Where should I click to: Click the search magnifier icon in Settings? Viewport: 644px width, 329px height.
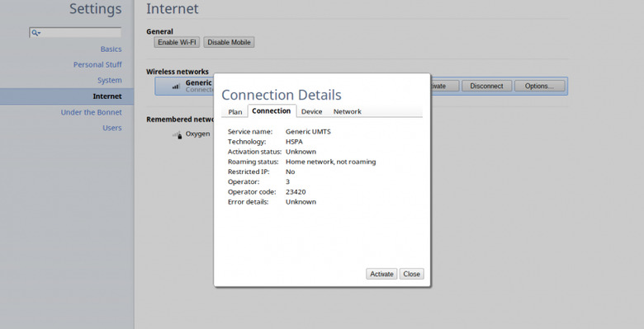[36, 33]
